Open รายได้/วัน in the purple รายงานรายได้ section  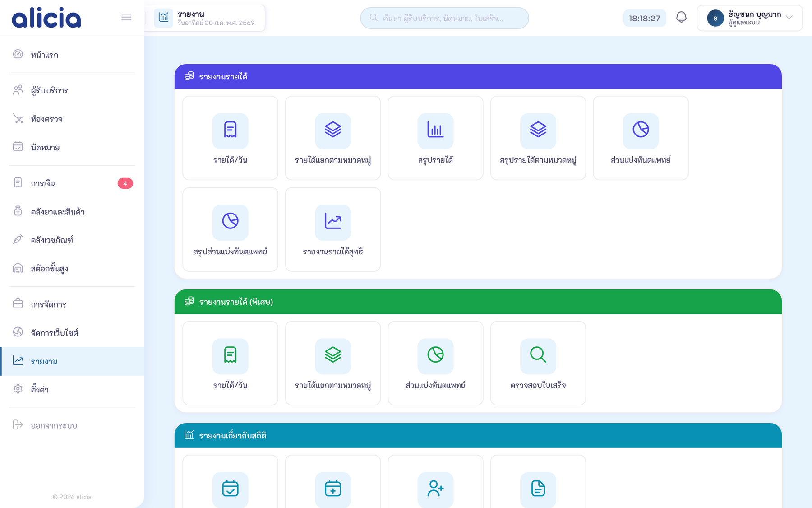pos(230,138)
